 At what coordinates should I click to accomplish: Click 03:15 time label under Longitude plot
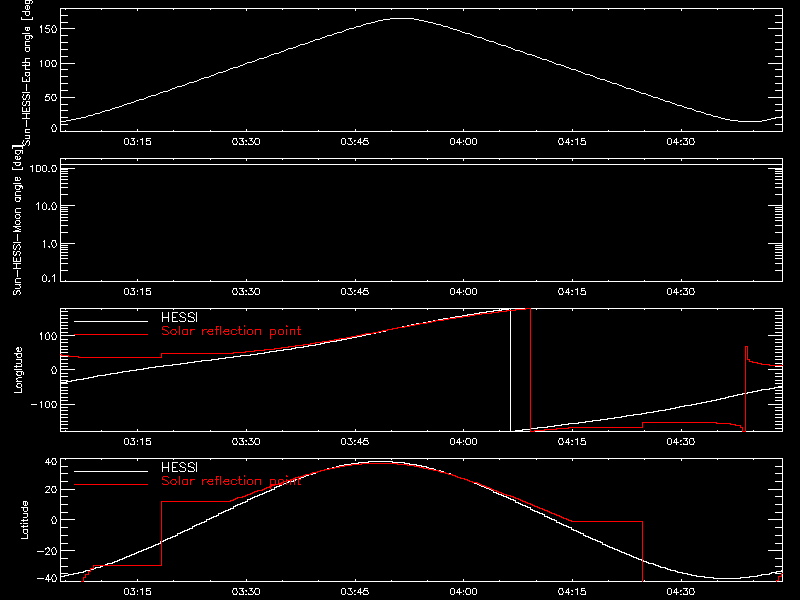137,442
